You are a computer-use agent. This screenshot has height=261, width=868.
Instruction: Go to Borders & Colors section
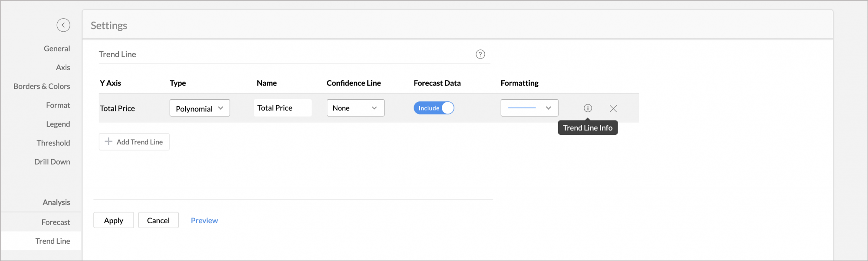(x=42, y=86)
